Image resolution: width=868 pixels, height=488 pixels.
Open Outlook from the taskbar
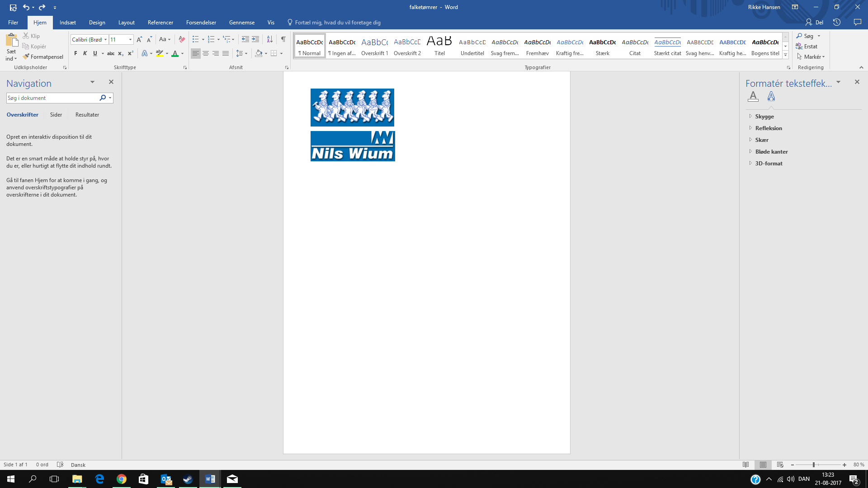click(166, 479)
